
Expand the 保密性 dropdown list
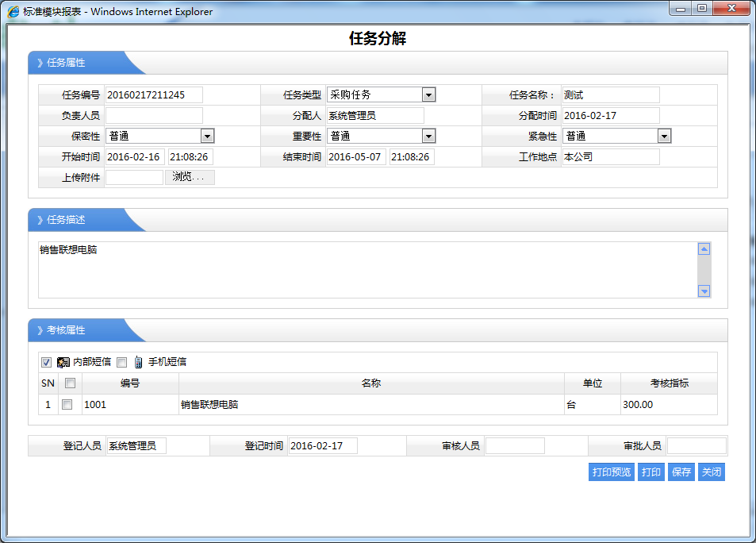click(207, 137)
